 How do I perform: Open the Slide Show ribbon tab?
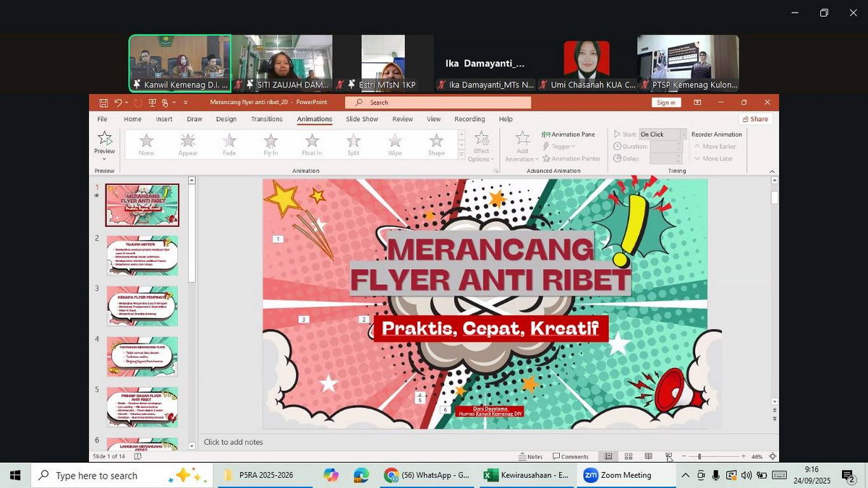362,119
